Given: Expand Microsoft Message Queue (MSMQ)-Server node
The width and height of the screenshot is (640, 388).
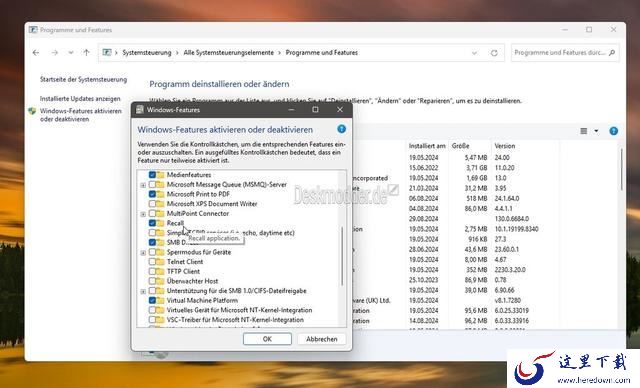Looking at the screenshot, I should 143,185.
